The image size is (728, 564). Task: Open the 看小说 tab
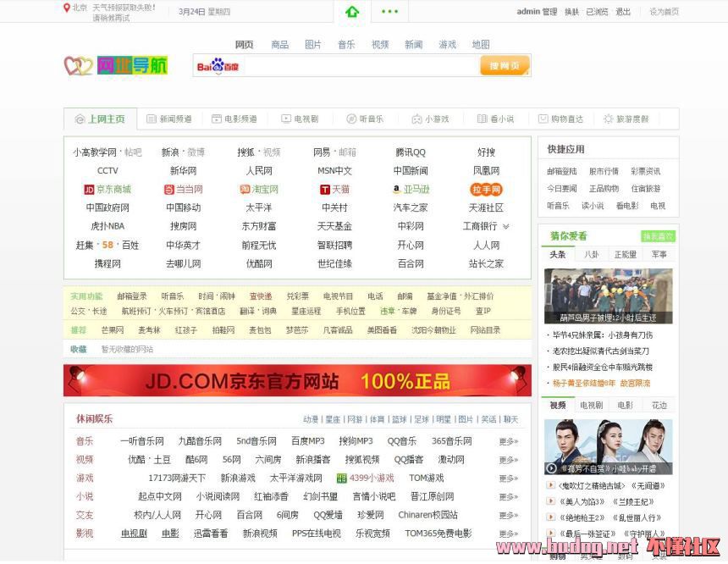pyautogui.click(x=495, y=119)
